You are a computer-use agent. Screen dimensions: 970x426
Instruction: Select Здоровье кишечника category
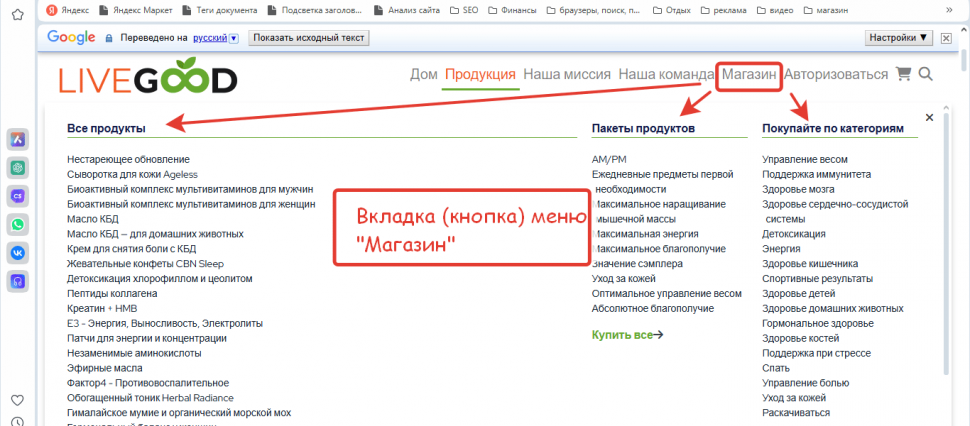[x=810, y=264]
